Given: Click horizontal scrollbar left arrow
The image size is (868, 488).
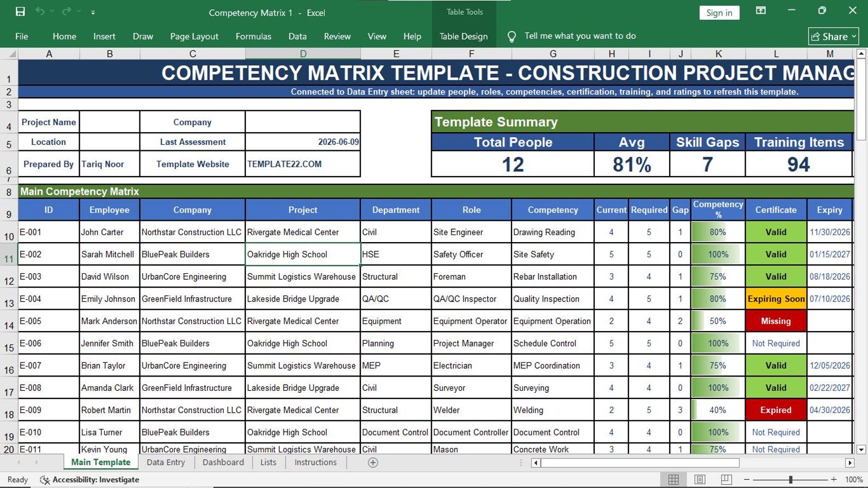Looking at the screenshot, I should click(x=536, y=463).
